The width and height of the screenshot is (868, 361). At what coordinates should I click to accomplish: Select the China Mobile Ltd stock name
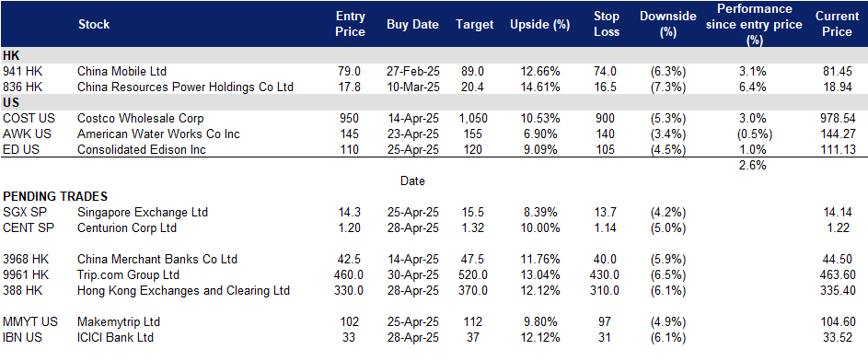point(122,72)
